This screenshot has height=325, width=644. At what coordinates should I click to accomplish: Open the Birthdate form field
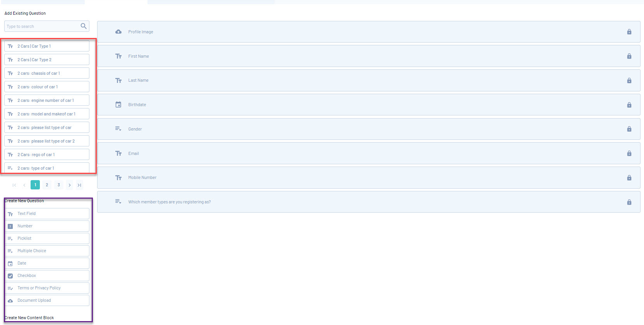click(x=368, y=105)
